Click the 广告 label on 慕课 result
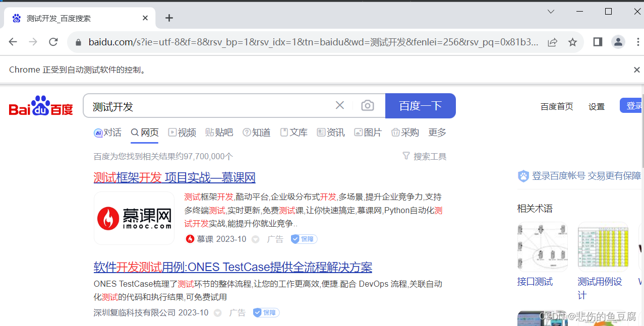 point(275,239)
